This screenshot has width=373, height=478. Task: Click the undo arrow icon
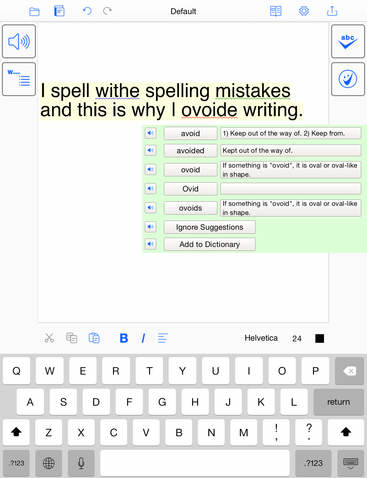[87, 11]
